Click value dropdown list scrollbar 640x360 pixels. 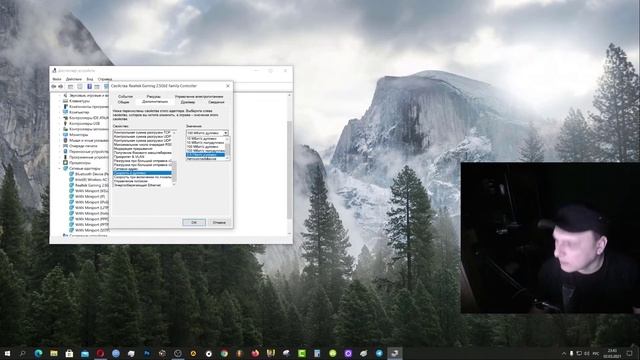pyautogui.click(x=227, y=149)
